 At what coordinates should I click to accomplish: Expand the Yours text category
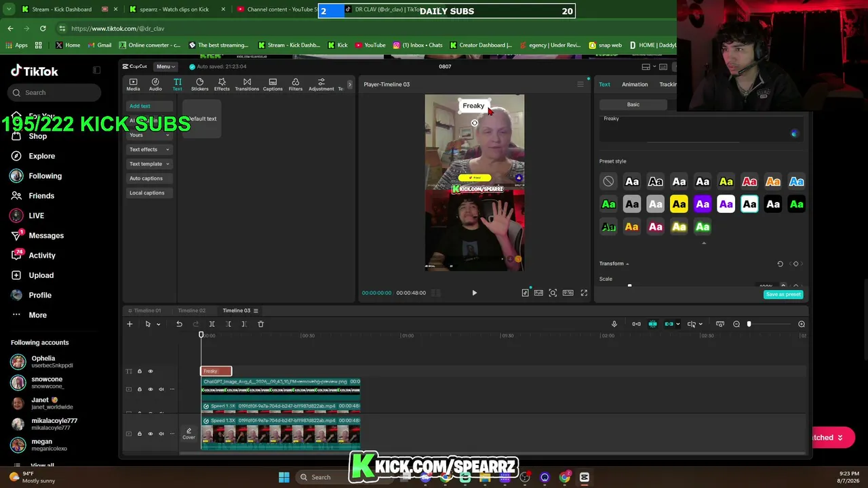149,135
